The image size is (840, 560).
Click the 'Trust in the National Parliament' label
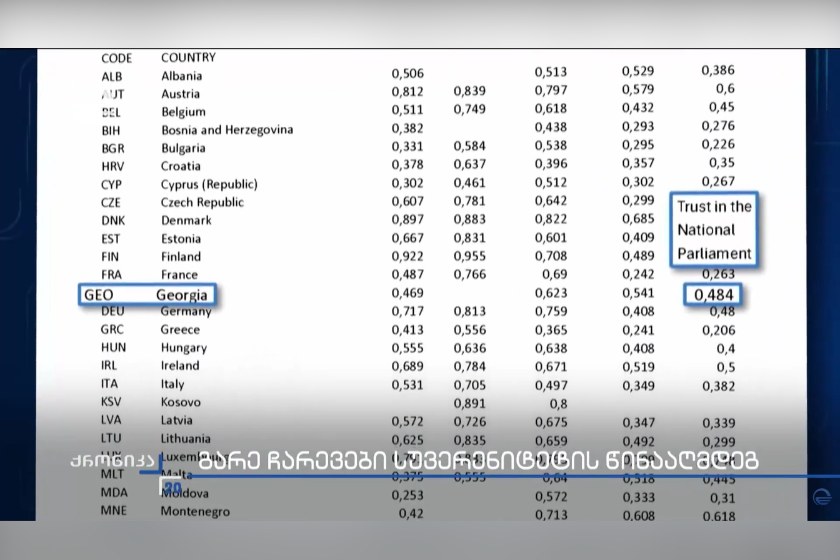click(714, 229)
